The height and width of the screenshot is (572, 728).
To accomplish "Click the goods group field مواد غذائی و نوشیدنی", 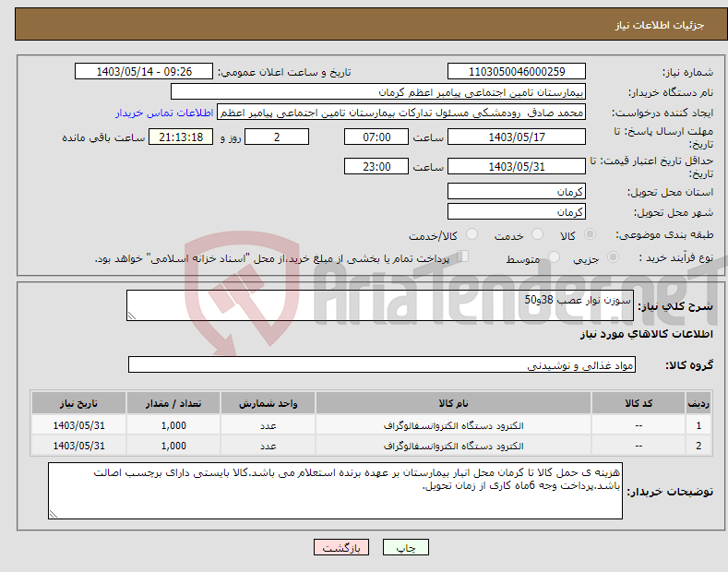I will 382,365.
